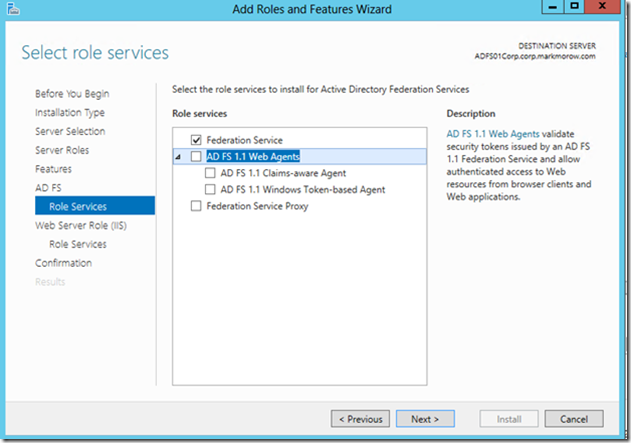Go back with the < Previous button

click(360, 419)
